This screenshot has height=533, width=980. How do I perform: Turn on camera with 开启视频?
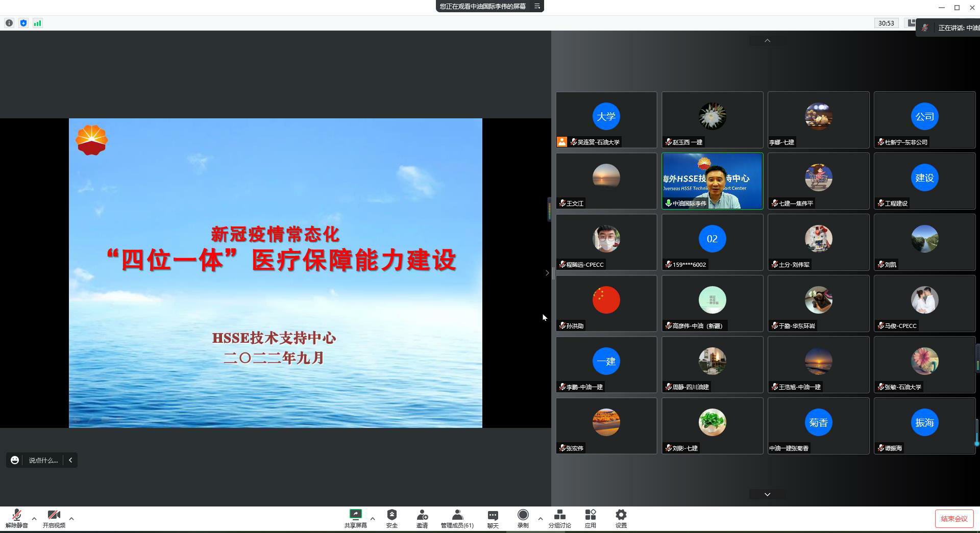(54, 518)
